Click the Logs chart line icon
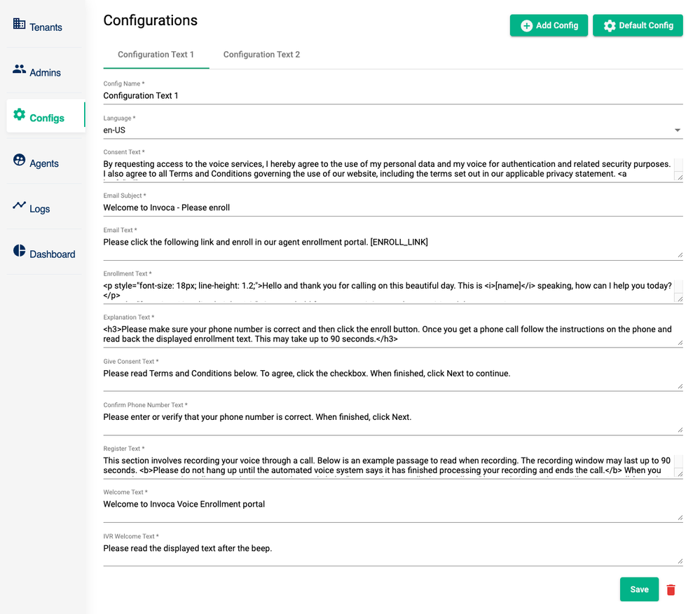The image size is (700, 614). pos(19,205)
